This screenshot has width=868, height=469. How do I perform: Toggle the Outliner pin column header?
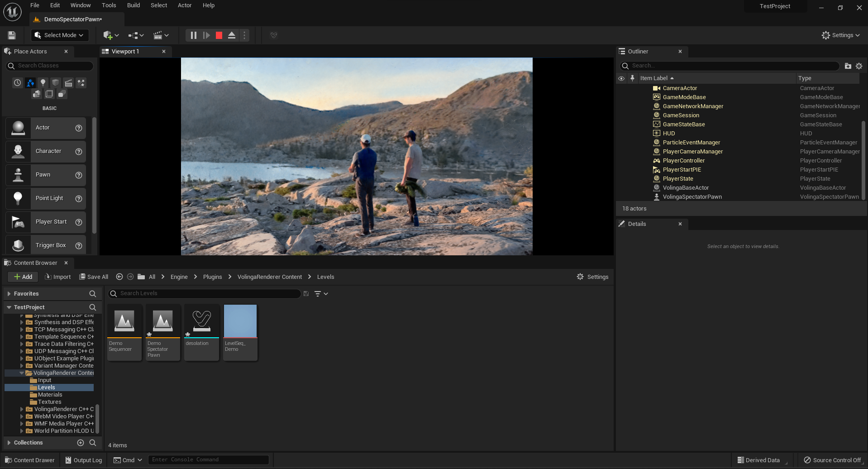tap(632, 78)
